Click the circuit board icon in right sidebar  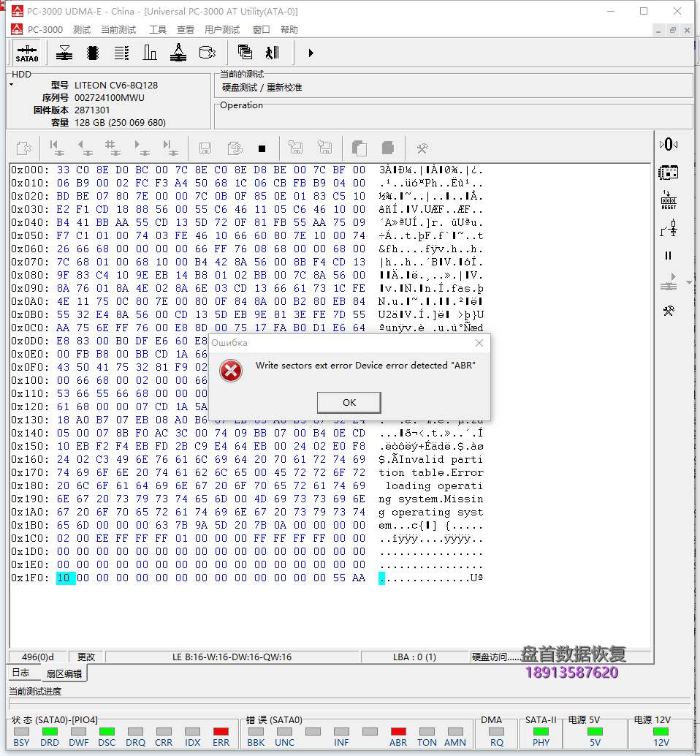click(x=668, y=172)
